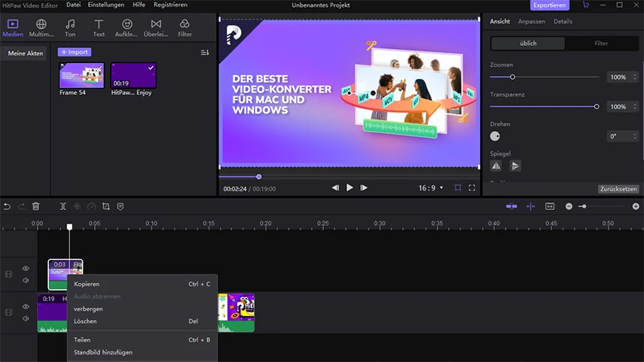Click the sort media list icon
Image resolution: width=644 pixels, height=362 pixels.
click(x=205, y=53)
